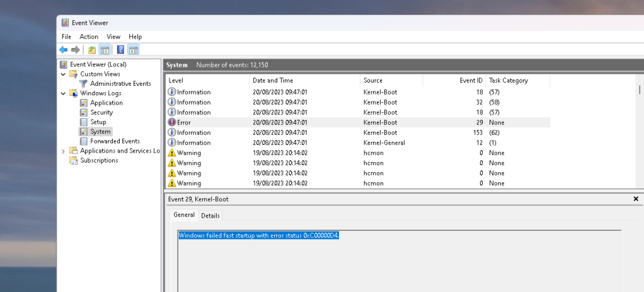The width and height of the screenshot is (644, 292).
Task: Open the Help question mark toolbar icon
Action: [x=121, y=50]
